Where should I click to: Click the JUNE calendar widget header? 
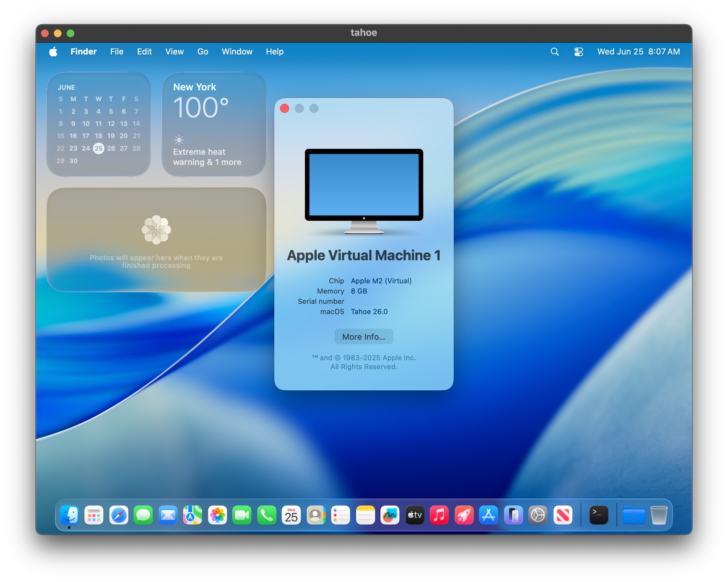pos(66,87)
